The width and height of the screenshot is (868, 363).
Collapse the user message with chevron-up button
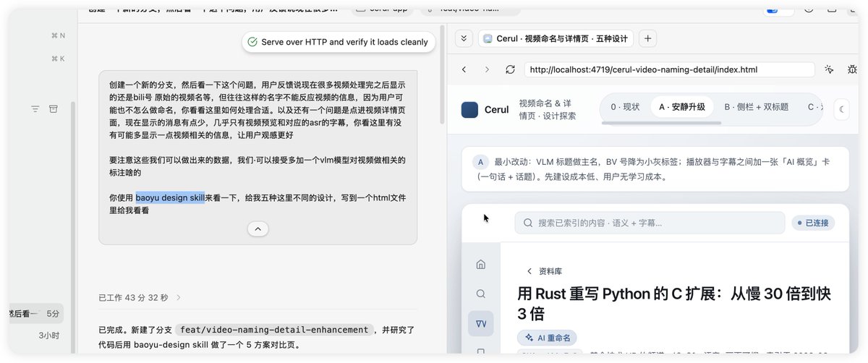[258, 229]
